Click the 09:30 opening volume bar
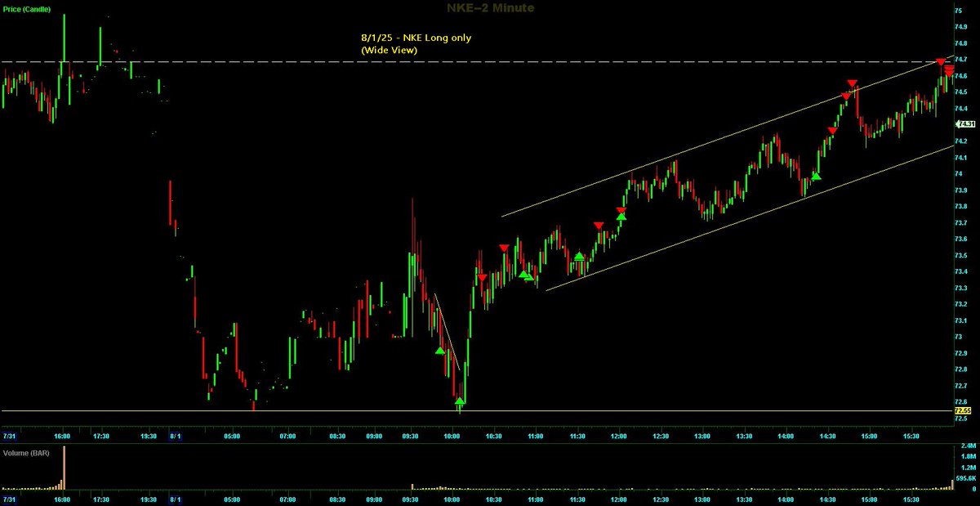The image size is (980, 506). tap(412, 486)
